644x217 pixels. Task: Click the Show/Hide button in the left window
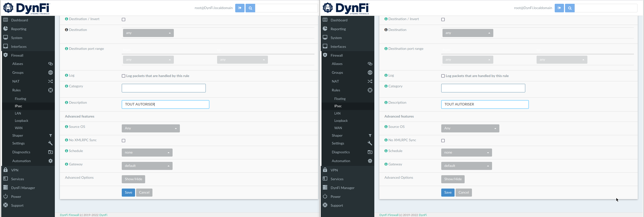tap(133, 179)
